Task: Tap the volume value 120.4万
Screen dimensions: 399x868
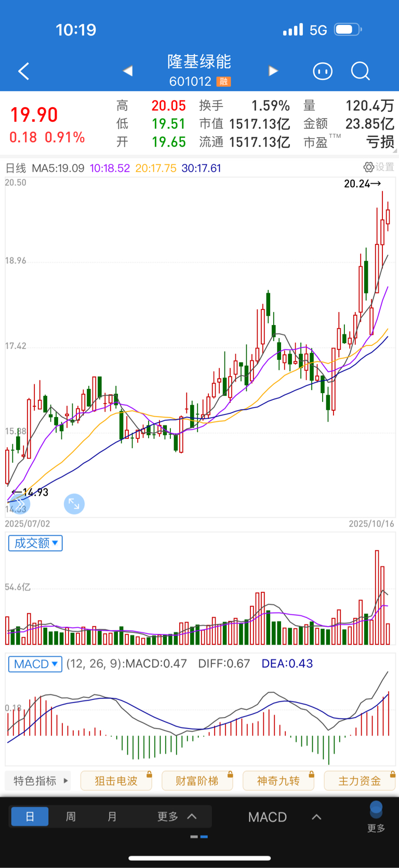Action: coord(370,106)
